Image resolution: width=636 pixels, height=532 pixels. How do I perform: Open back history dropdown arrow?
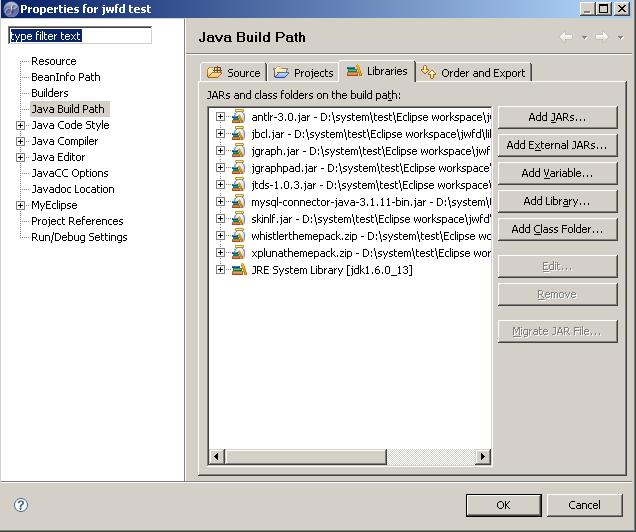pyautogui.click(x=584, y=38)
